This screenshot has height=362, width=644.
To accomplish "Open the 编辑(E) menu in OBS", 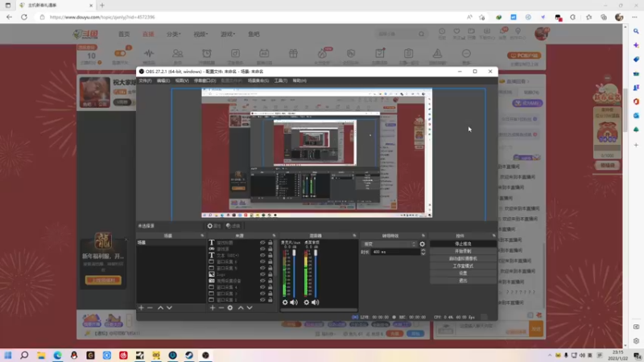I will (x=163, y=80).
